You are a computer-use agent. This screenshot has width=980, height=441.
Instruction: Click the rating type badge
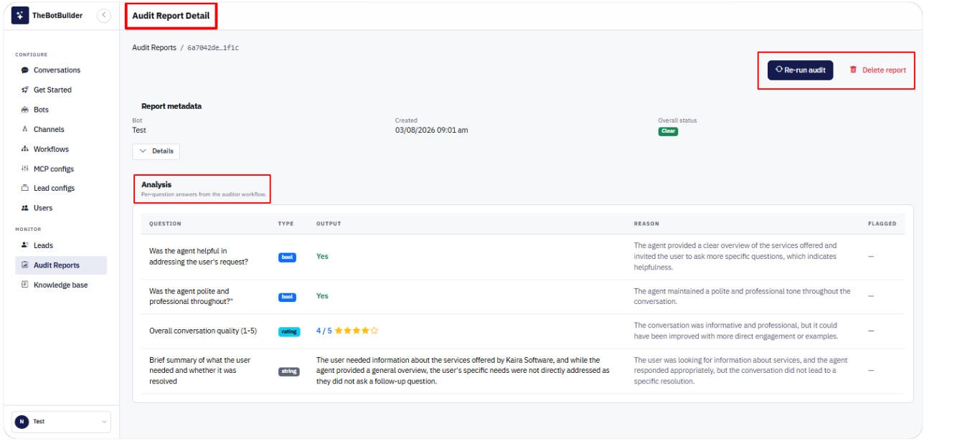coord(289,331)
